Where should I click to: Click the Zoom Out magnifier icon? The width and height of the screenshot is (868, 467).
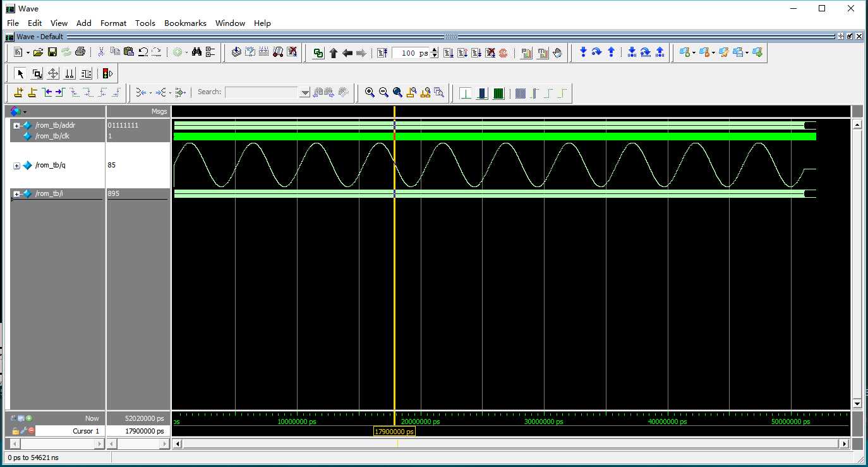[383, 93]
